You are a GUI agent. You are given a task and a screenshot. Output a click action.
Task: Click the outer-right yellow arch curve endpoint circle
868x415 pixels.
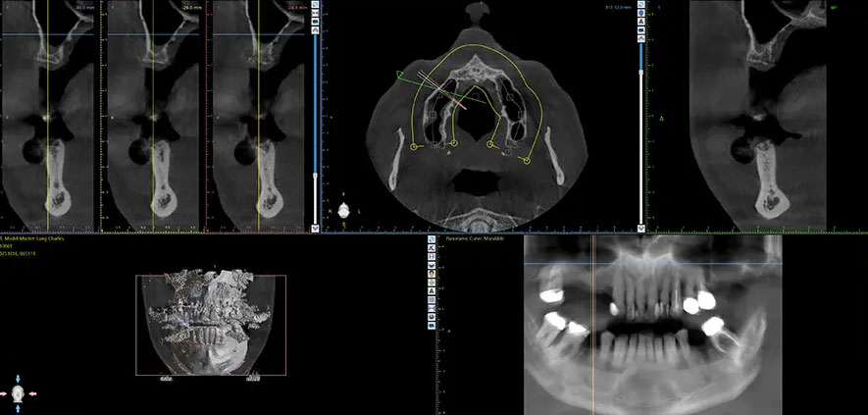(x=527, y=161)
